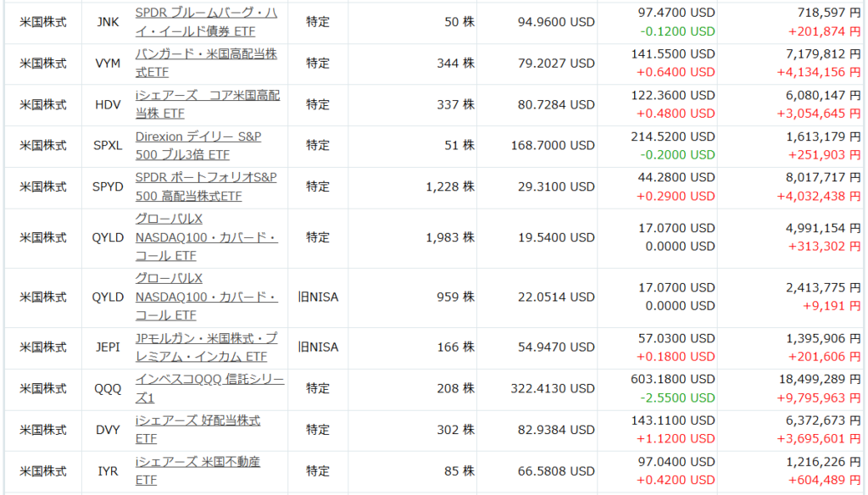Select the 米国株式 label in the IYR row
Viewport: 868px width, 495px height.
(x=43, y=471)
